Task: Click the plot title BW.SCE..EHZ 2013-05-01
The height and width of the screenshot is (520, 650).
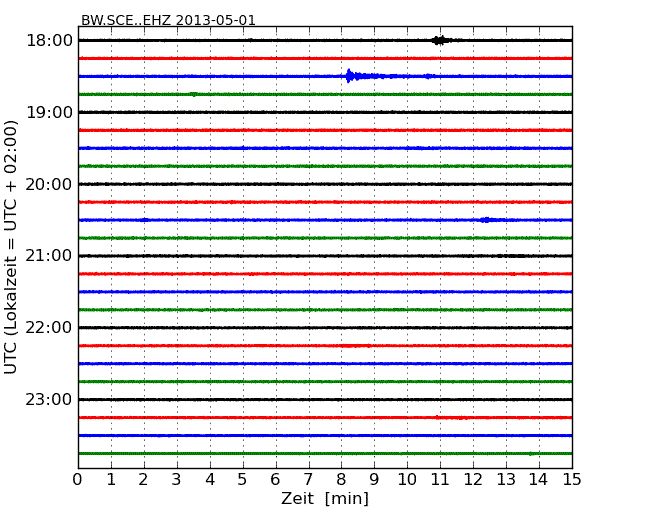Action: point(168,20)
